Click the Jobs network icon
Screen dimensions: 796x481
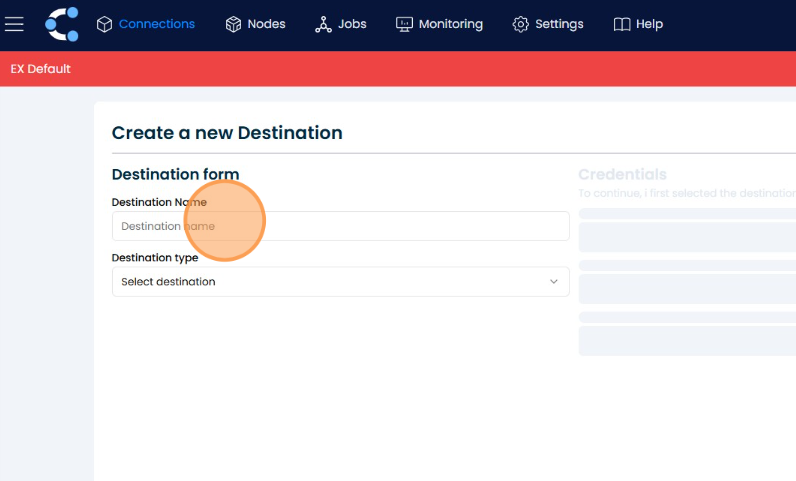point(323,24)
